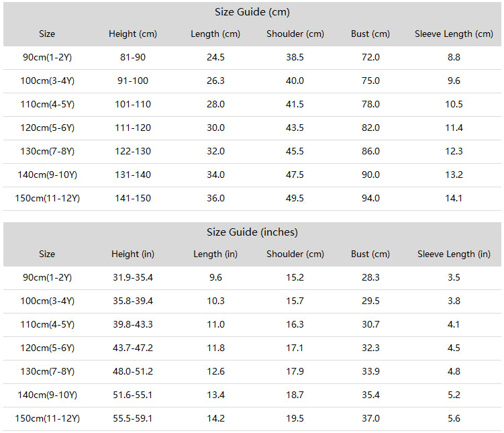The image size is (504, 433).
Task: Click the 'Length (in)' column header
Action: pos(215,254)
